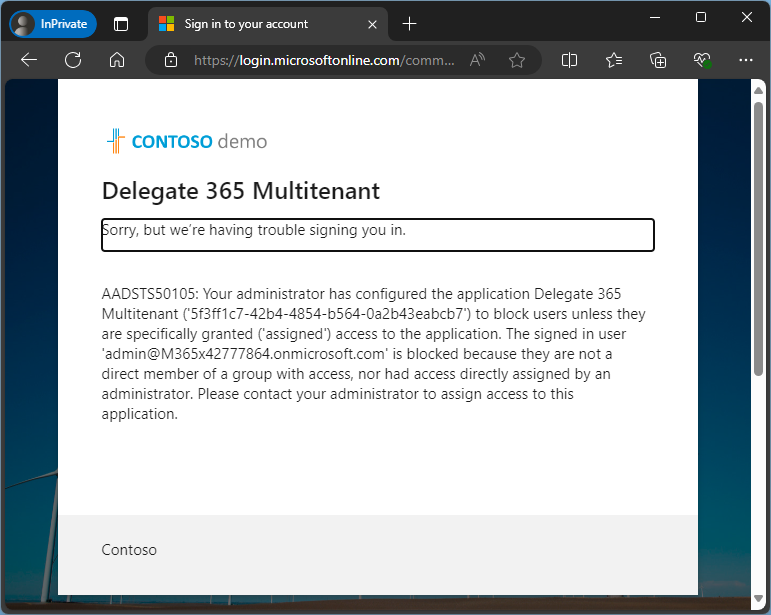This screenshot has width=771, height=615.
Task: Click the scrollbar down arrow
Action: [x=758, y=604]
